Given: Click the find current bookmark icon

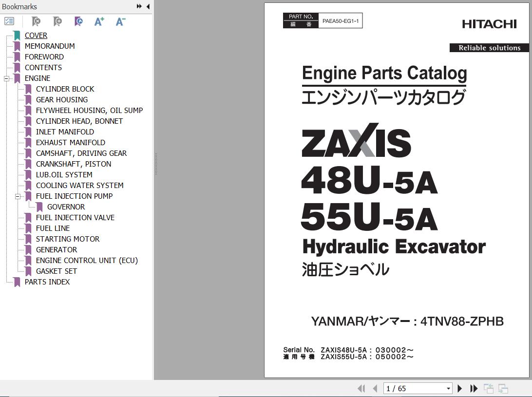Looking at the screenshot, I should tap(78, 21).
